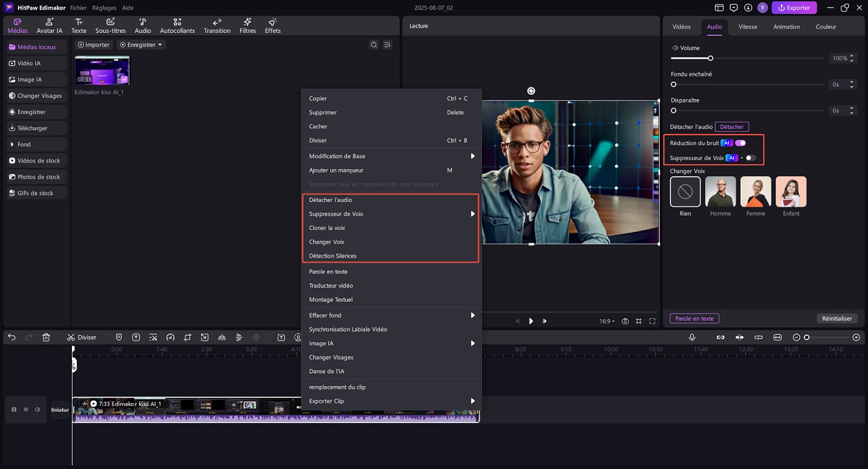Click the Volume slider handle

(711, 58)
